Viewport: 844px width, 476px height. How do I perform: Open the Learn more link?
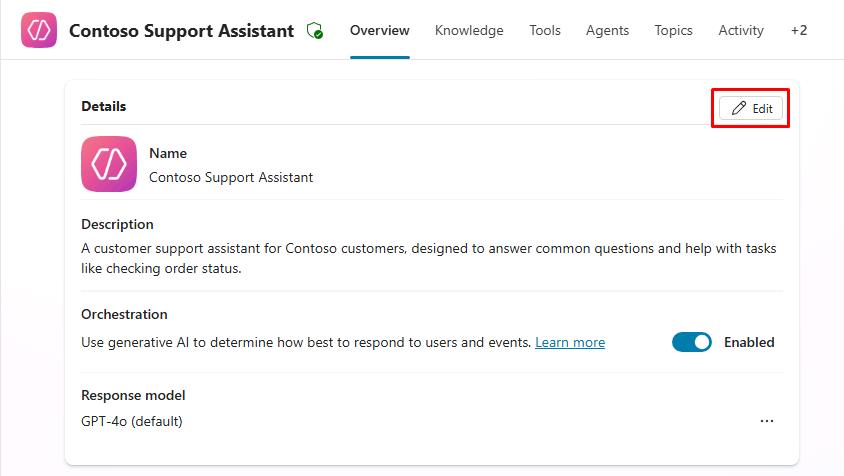click(x=570, y=342)
